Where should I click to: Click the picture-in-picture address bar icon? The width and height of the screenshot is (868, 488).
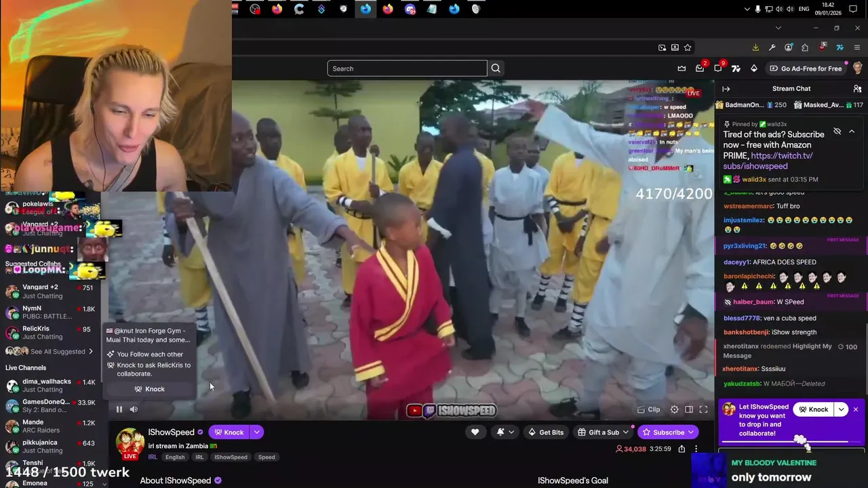click(x=662, y=47)
